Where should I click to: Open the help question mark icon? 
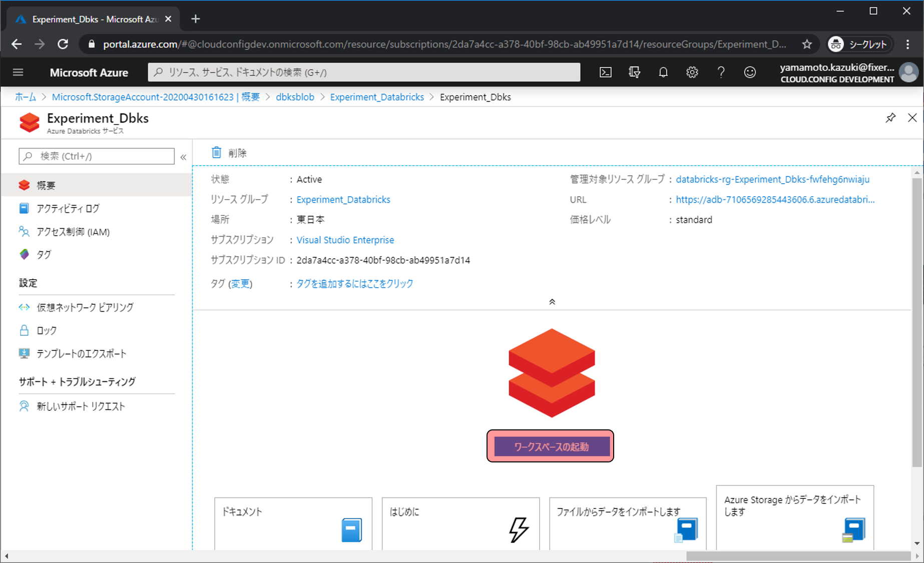(x=721, y=73)
